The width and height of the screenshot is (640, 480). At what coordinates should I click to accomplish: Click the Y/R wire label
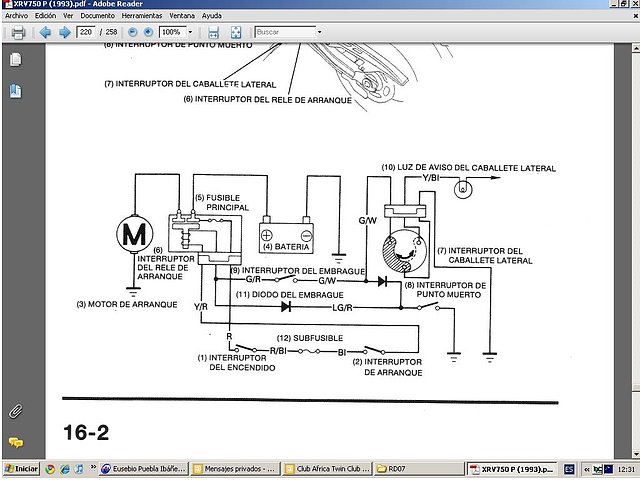click(x=201, y=307)
